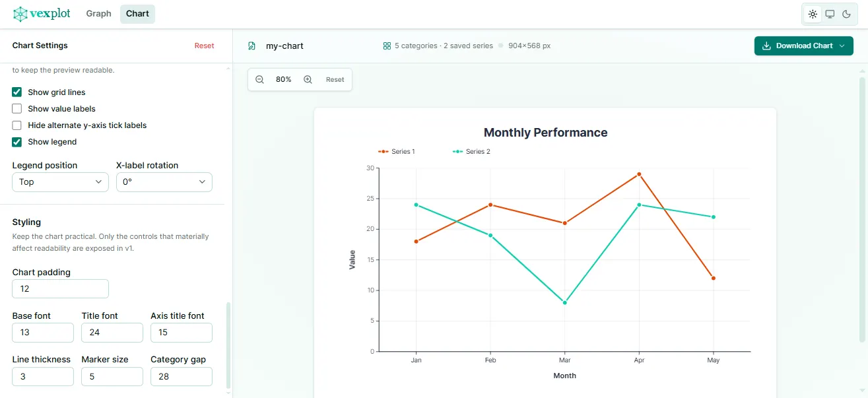Viewport: 868px width, 398px height.
Task: Click the categories grid icon
Action: [x=386, y=46]
